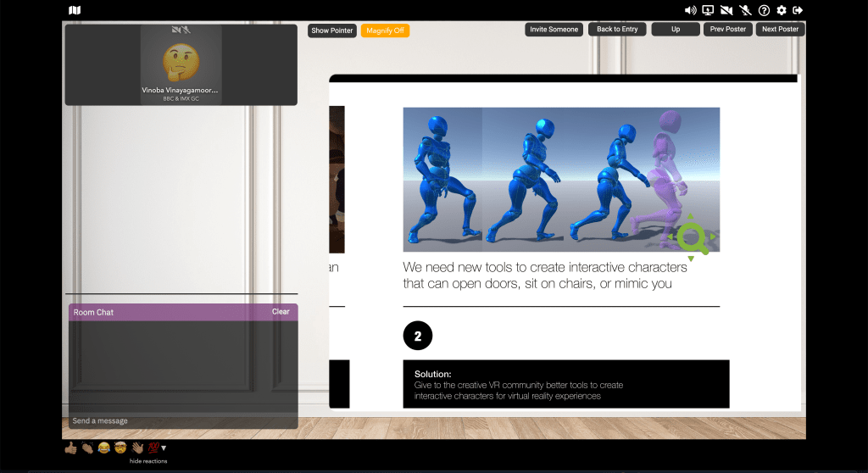
Task: Toggle Show Pointer
Action: [332, 31]
